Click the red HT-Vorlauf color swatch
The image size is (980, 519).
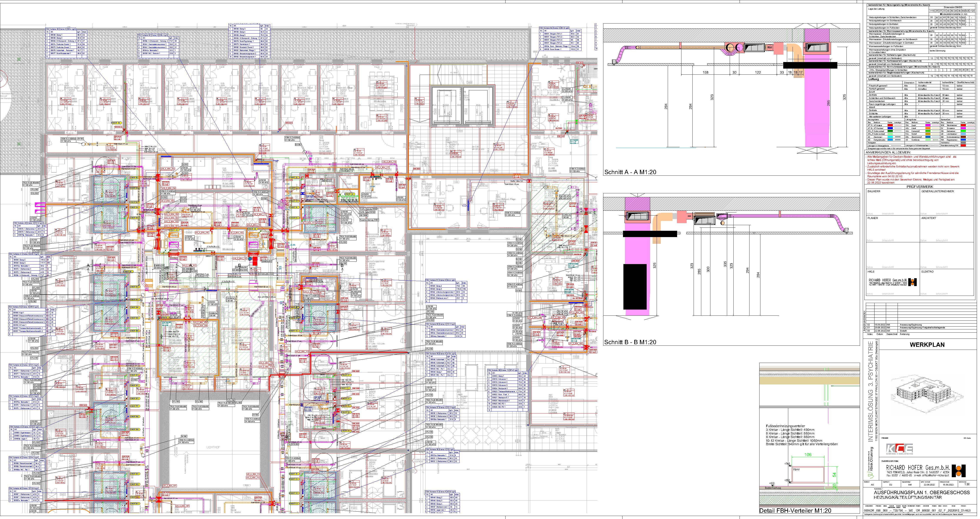click(890, 125)
